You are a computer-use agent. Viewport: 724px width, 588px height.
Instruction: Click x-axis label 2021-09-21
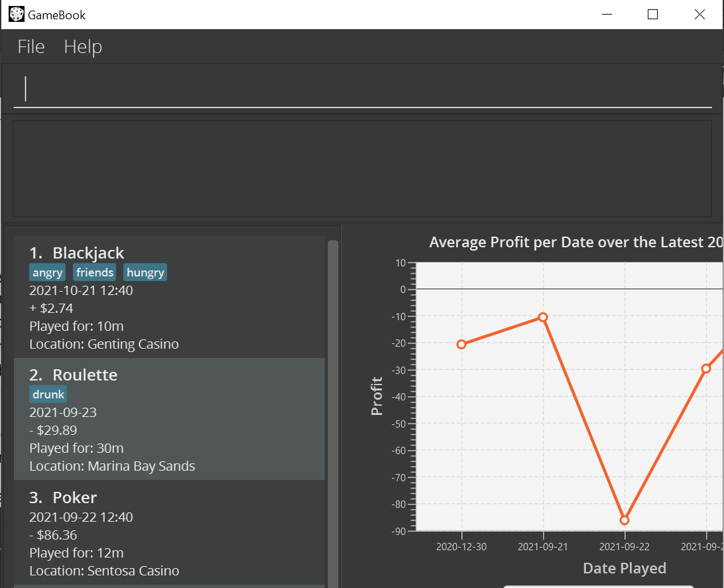coord(542,547)
